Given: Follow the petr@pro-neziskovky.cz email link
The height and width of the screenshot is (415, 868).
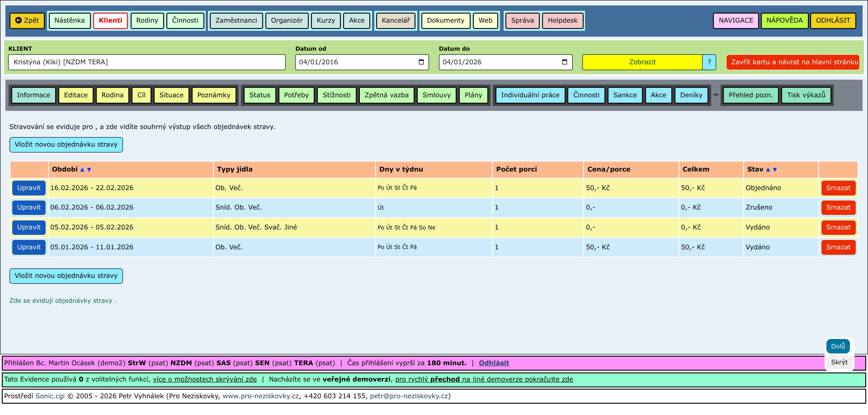Looking at the screenshot, I should [409, 396].
